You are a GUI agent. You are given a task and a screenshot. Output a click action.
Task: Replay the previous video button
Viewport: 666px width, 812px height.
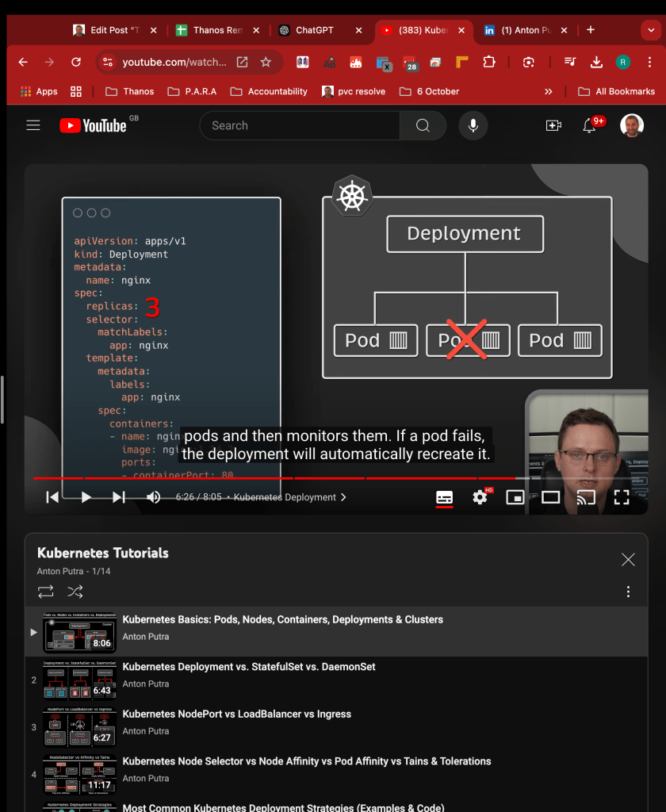point(52,497)
